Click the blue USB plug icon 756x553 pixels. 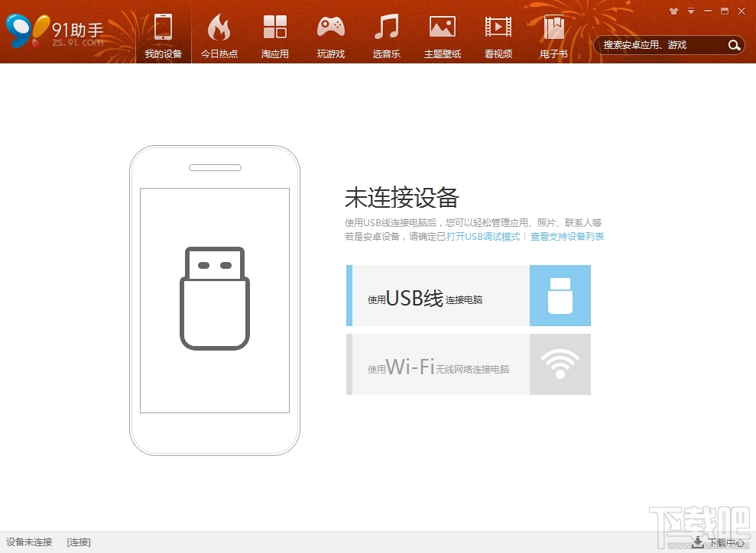pyautogui.click(x=560, y=296)
